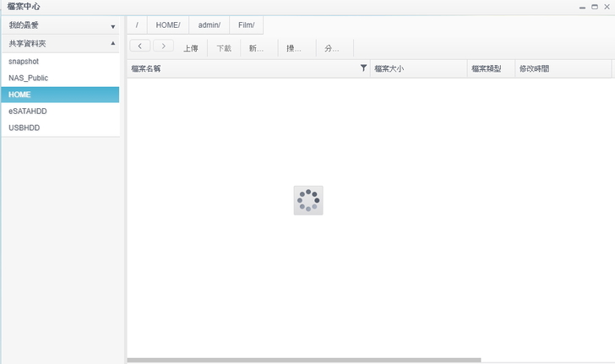Open the NAS_Public shared folder
Screen dimensions: 615x364
pyautogui.click(x=61, y=78)
